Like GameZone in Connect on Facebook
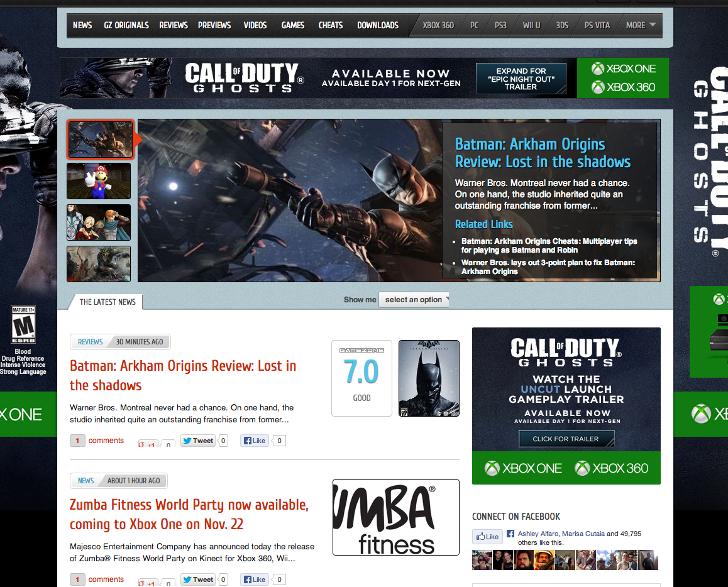This screenshot has height=587, width=728. (x=487, y=537)
